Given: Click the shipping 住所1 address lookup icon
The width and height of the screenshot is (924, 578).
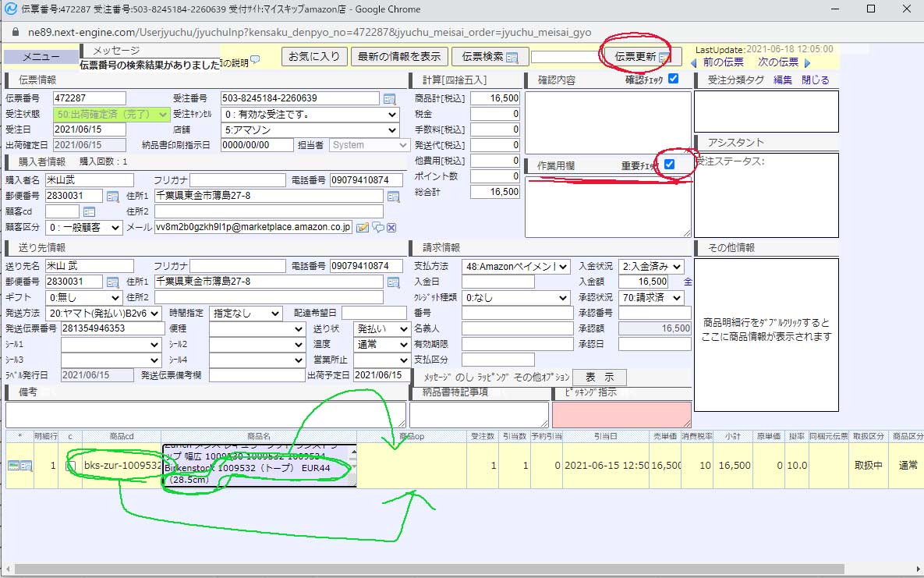Looking at the screenshot, I should click(393, 282).
